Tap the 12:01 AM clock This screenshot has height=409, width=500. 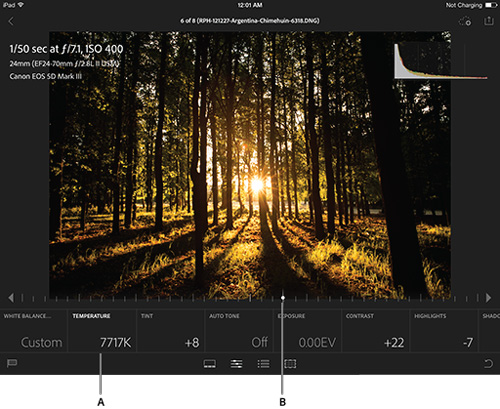250,5
